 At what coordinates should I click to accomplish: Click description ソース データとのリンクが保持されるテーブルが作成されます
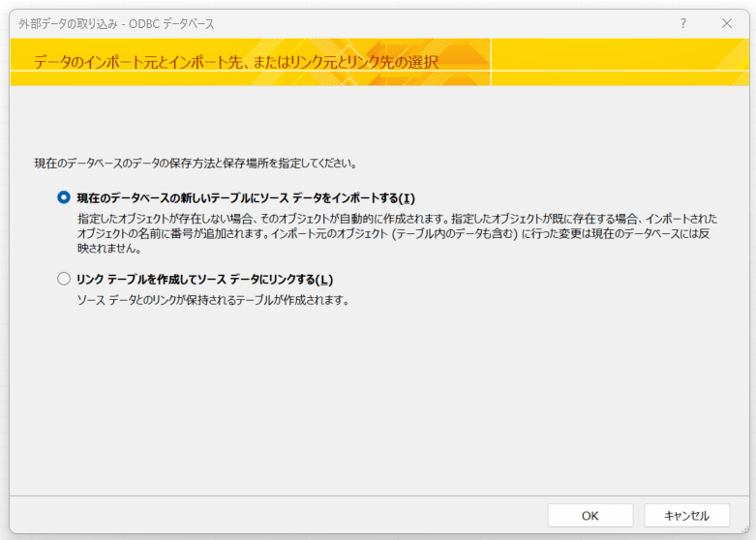pos(213,300)
